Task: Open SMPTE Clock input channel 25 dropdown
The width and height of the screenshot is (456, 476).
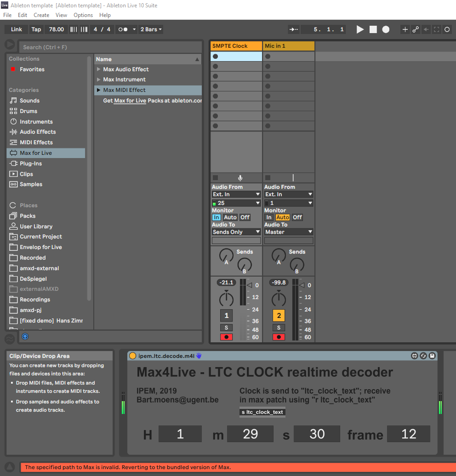Action: [236, 203]
